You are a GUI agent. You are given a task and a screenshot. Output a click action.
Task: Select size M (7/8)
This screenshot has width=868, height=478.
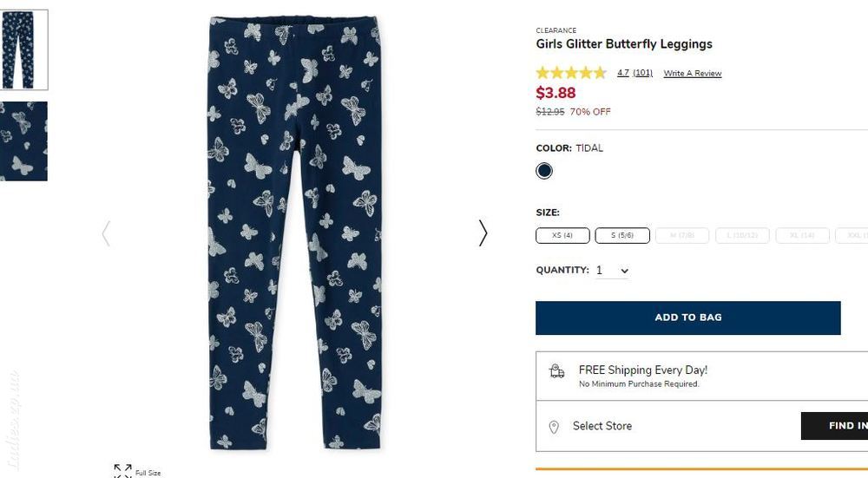pyautogui.click(x=682, y=235)
